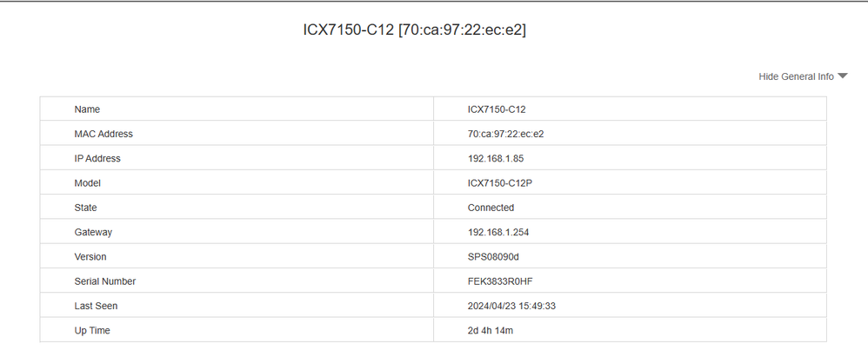Image resolution: width=868 pixels, height=357 pixels.
Task: Select the IP Address label cell
Action: coord(97,159)
